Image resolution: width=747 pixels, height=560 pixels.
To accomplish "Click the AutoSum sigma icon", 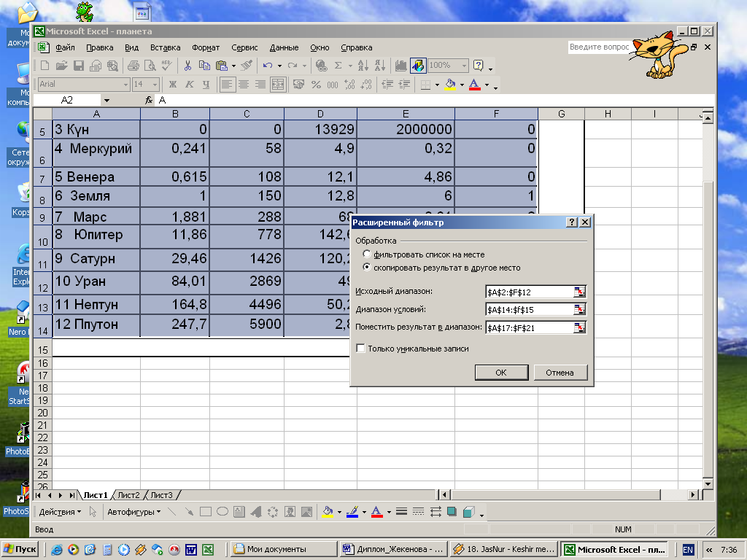I will point(338,66).
